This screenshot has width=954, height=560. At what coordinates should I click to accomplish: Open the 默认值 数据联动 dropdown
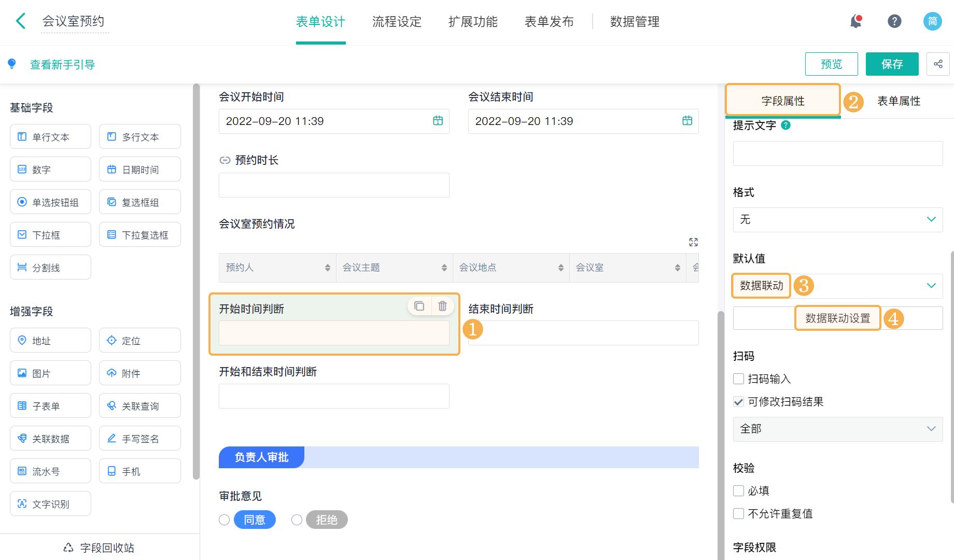(x=837, y=286)
